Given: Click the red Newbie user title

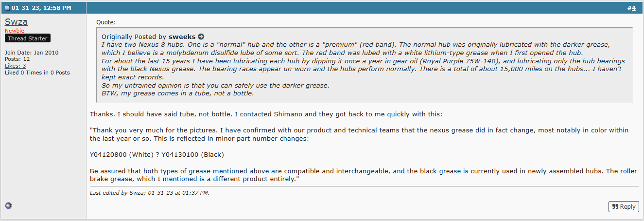Looking at the screenshot, I should point(14,31).
